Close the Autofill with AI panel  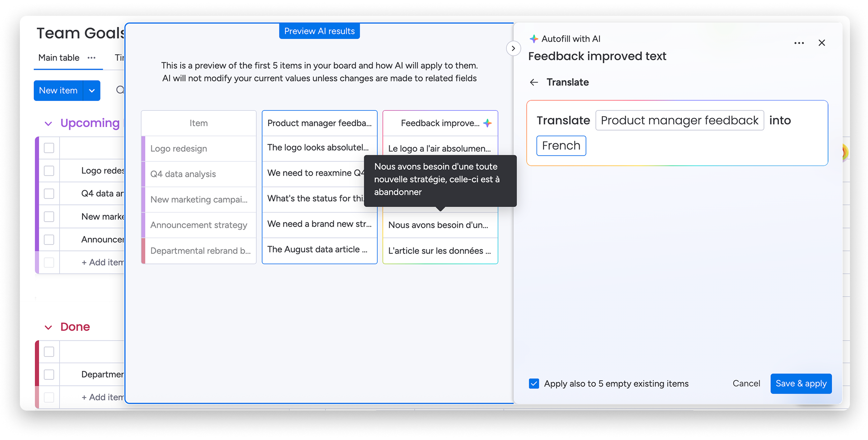(822, 43)
